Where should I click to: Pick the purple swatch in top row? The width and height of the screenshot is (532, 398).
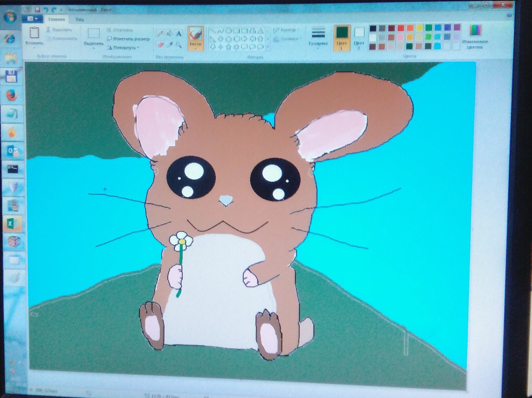457,28
